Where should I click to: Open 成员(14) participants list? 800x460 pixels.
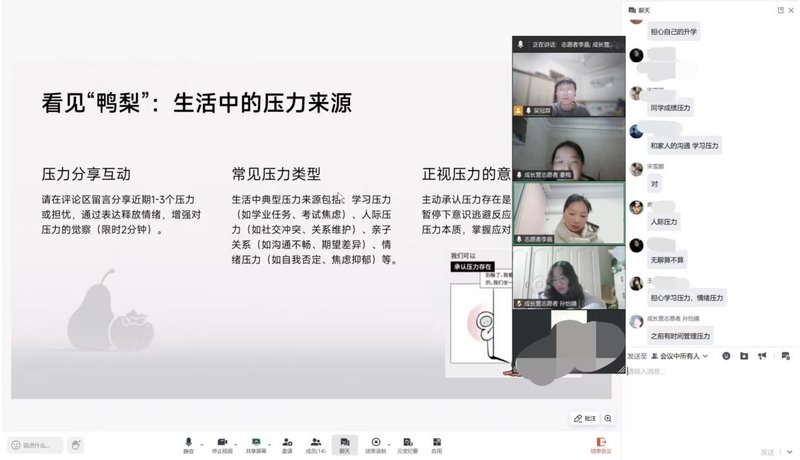tap(315, 441)
